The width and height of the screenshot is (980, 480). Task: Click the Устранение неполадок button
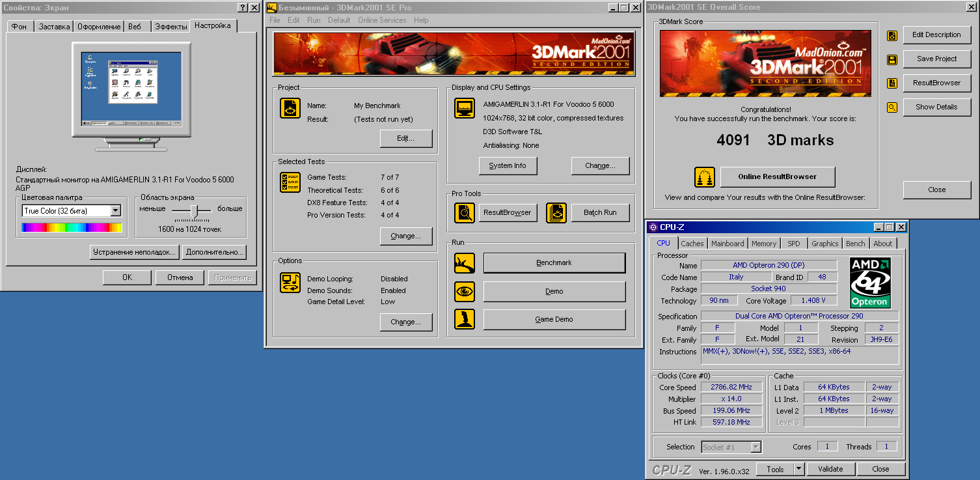135,252
